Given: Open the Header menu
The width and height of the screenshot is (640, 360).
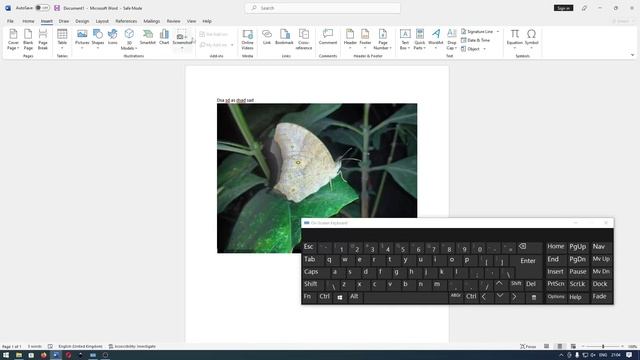Looking at the screenshot, I should (350, 40).
